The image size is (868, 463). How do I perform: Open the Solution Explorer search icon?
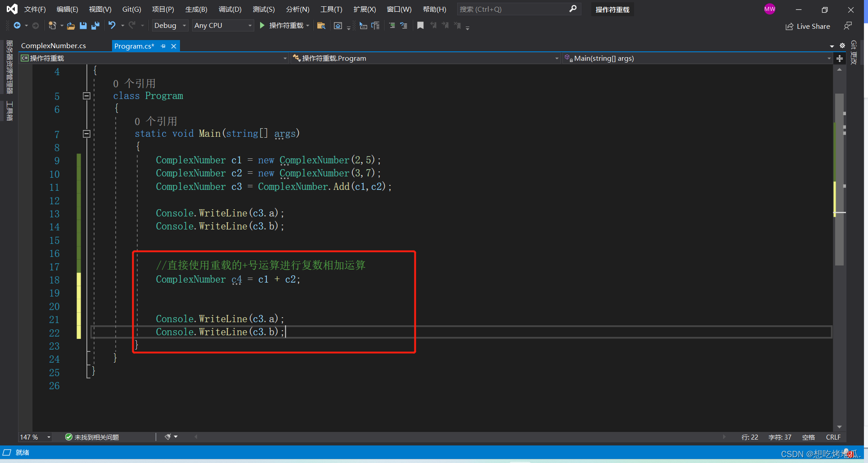321,26
